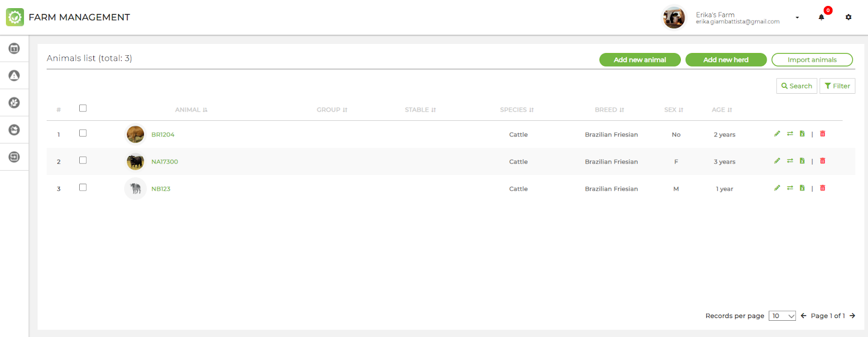Open the calendar section in the sidebar

pos(14,49)
